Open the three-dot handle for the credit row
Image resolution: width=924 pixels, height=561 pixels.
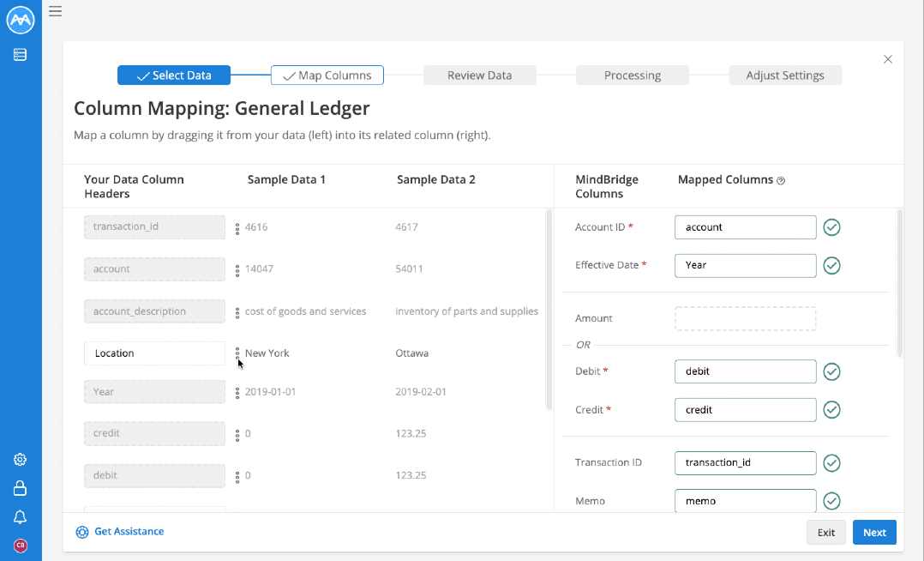pyautogui.click(x=237, y=436)
